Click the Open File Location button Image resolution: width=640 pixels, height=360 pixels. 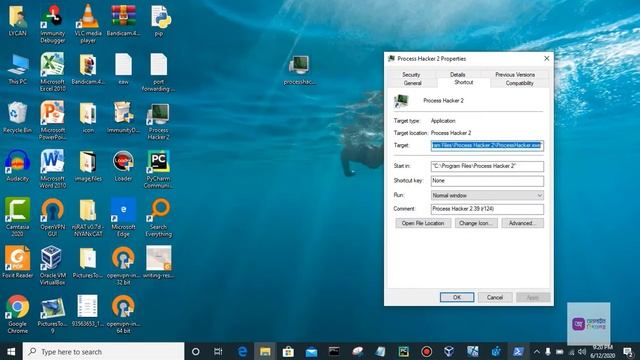(x=423, y=223)
